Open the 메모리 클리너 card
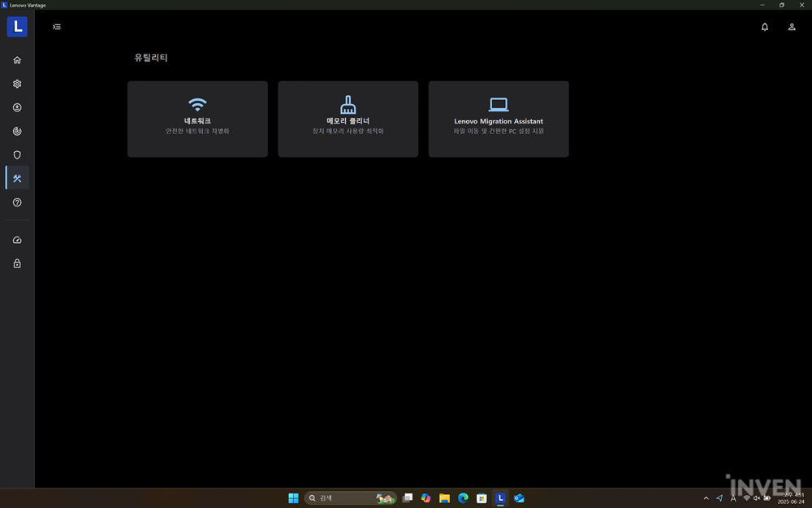This screenshot has height=508, width=812. (x=348, y=119)
